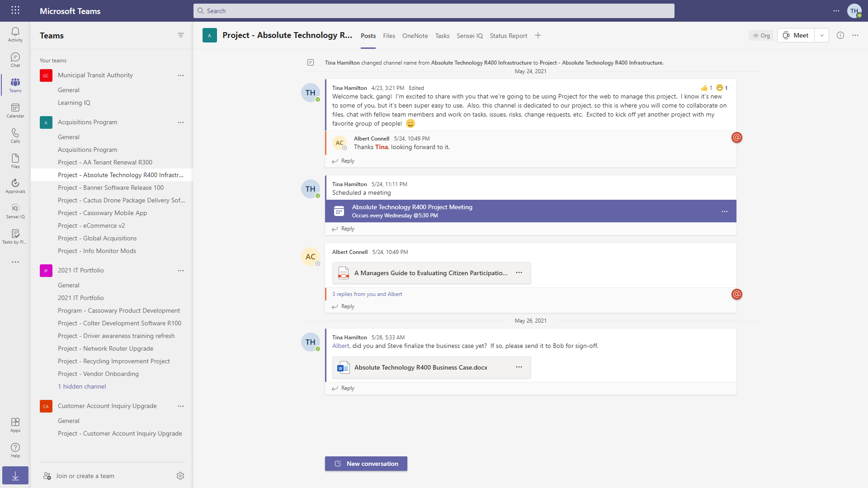Open the Calendar app
Viewport: 868px width, 488px height.
click(15, 110)
